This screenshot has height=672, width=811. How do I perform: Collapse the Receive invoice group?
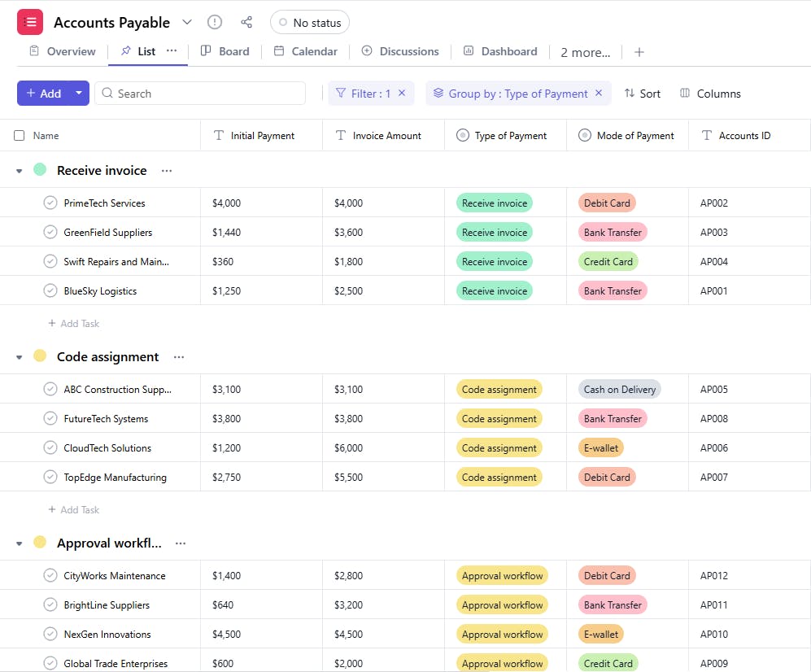coord(20,171)
